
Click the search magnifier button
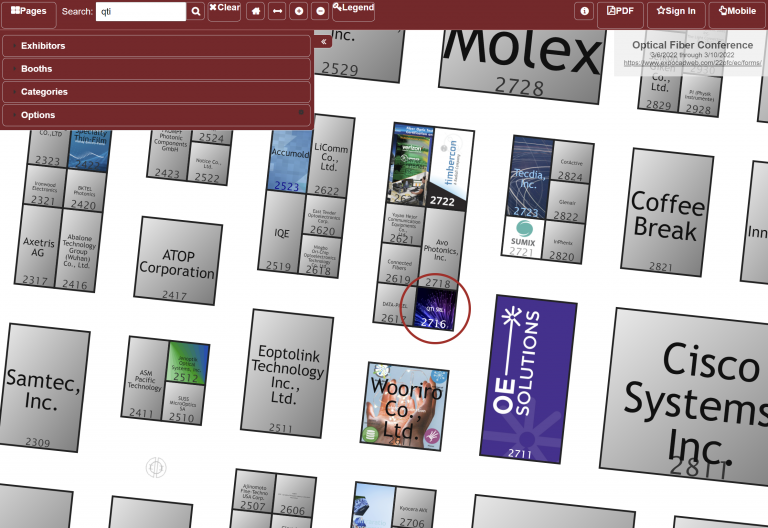(x=195, y=11)
